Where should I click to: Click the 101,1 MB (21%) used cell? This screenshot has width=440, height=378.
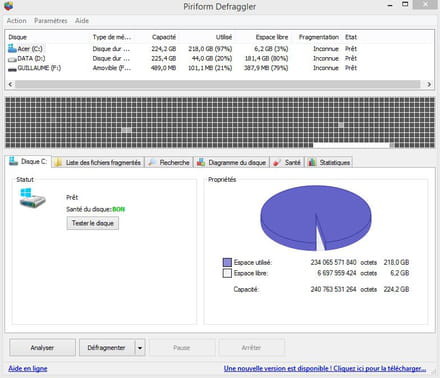pos(210,68)
